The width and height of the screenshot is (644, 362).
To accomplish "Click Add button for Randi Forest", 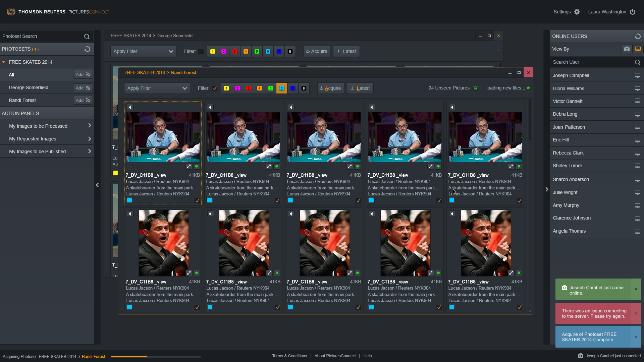I will click(83, 100).
